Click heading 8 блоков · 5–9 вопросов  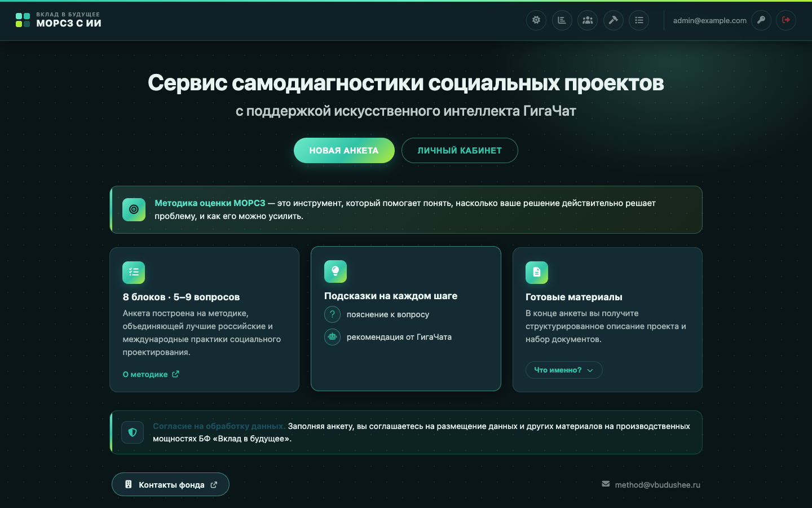point(181,297)
